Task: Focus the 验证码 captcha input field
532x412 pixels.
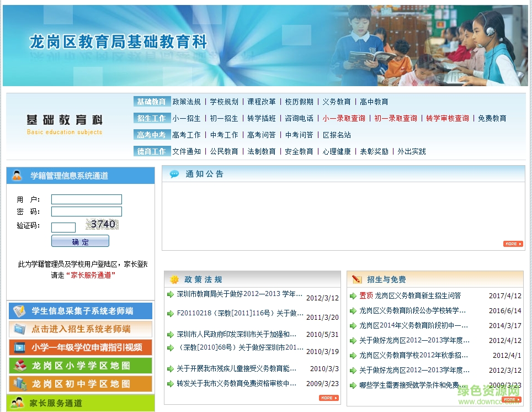Action: click(63, 227)
